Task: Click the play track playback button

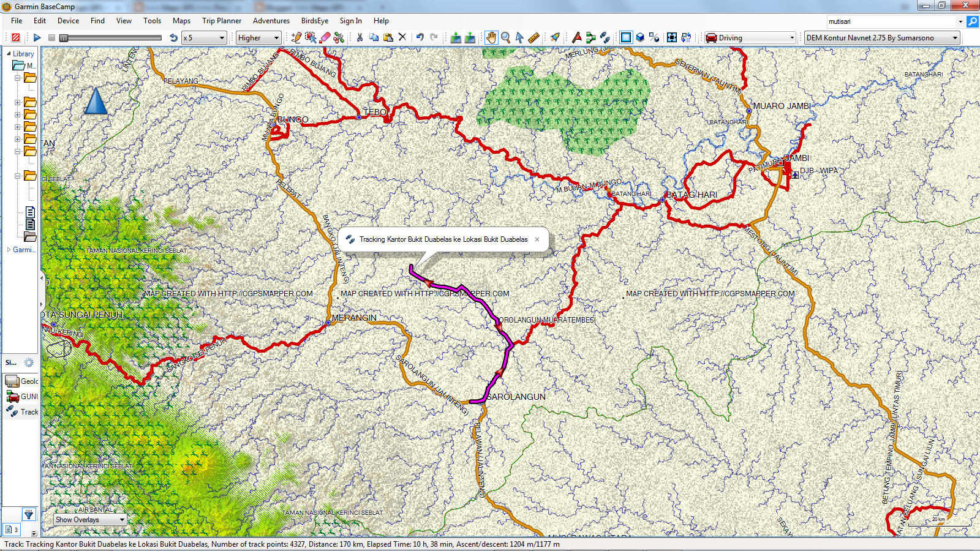Action: click(x=37, y=38)
